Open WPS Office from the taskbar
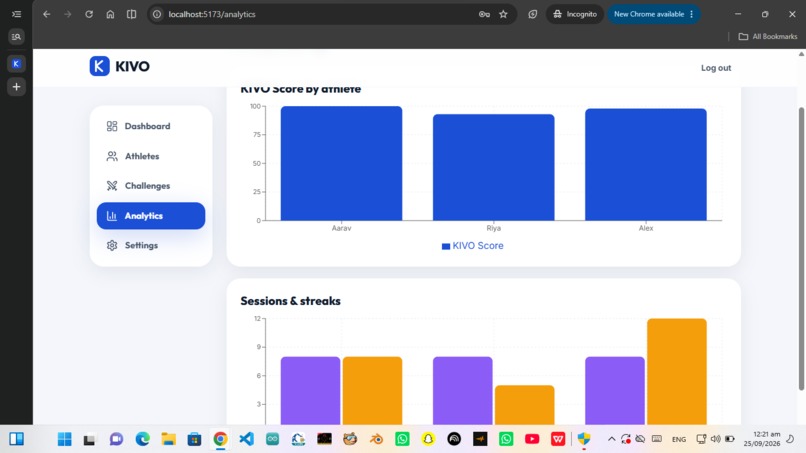 [558, 439]
